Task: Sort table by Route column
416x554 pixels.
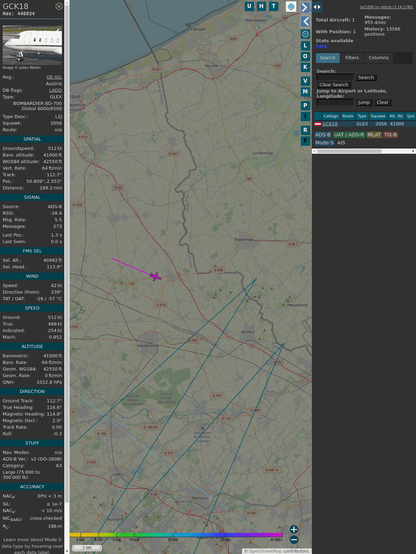Action: (x=348, y=116)
